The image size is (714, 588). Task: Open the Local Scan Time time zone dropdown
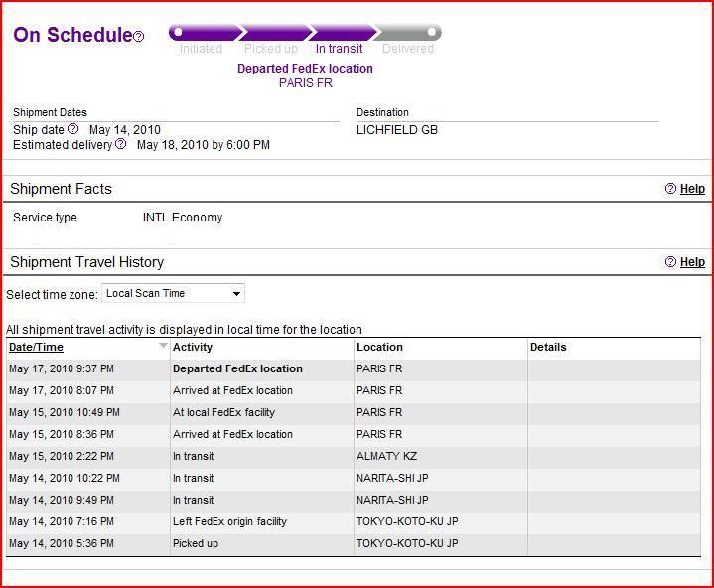click(174, 293)
